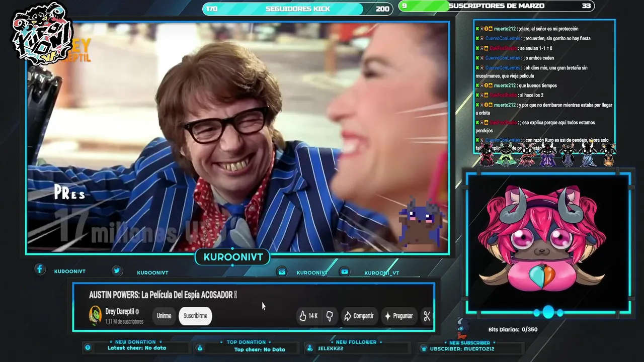Dislike the video with thumbs down

point(330,316)
